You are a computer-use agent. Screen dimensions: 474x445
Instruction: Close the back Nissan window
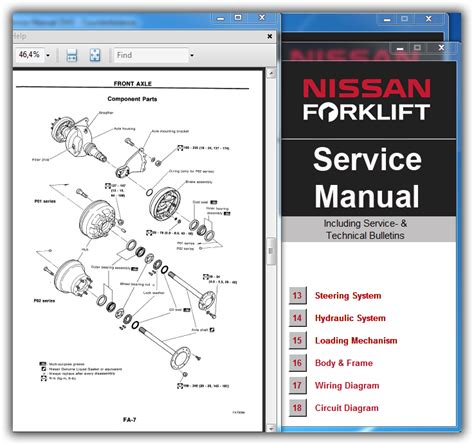coord(429,19)
